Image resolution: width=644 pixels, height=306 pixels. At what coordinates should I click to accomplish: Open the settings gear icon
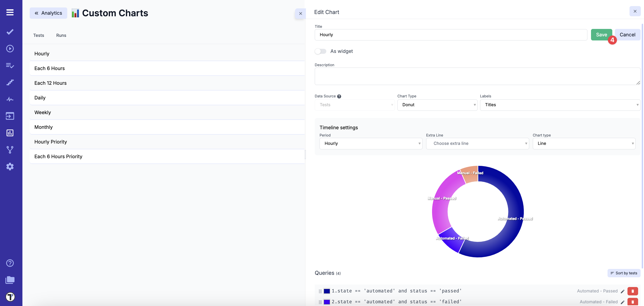(x=10, y=167)
